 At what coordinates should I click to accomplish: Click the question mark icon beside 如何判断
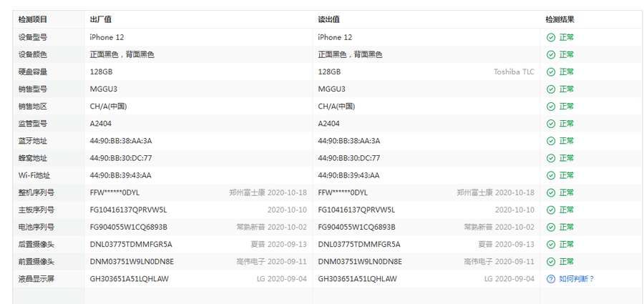click(551, 279)
